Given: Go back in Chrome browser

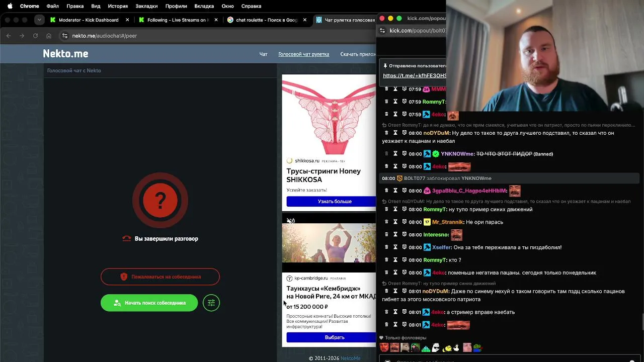Looking at the screenshot, I should pyautogui.click(x=9, y=36).
